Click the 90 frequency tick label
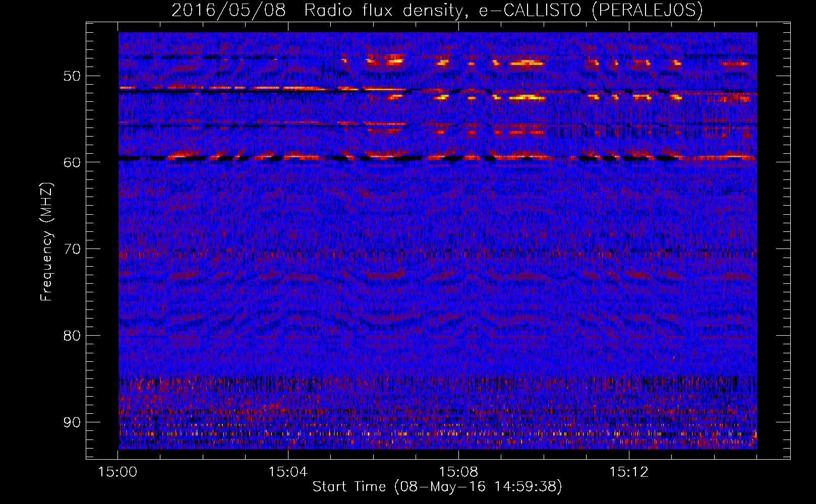 pyautogui.click(x=72, y=422)
